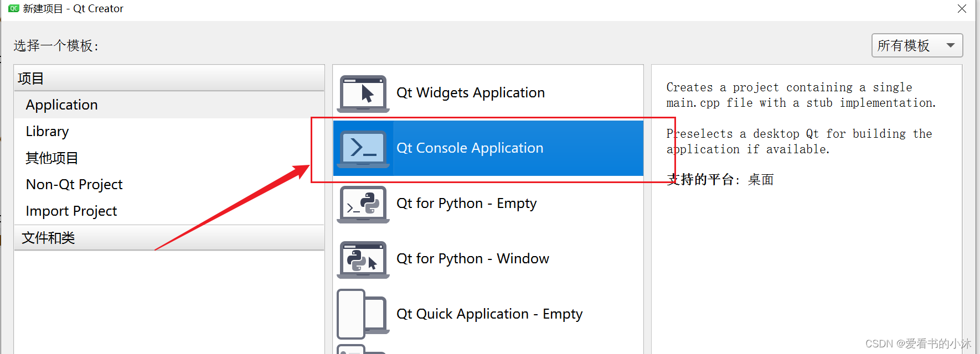Choose Qt Quick Application - Empty label

point(489,314)
